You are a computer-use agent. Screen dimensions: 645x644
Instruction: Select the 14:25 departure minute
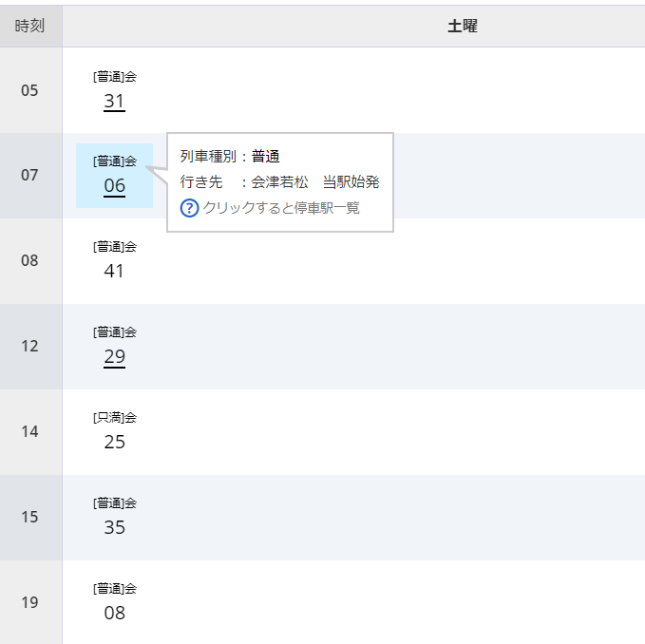pyautogui.click(x=114, y=442)
